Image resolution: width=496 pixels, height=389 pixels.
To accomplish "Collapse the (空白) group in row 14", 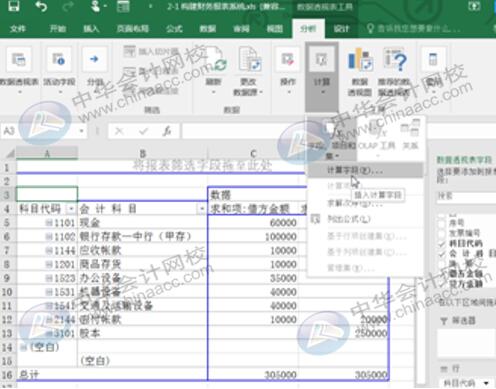I will (x=23, y=347).
